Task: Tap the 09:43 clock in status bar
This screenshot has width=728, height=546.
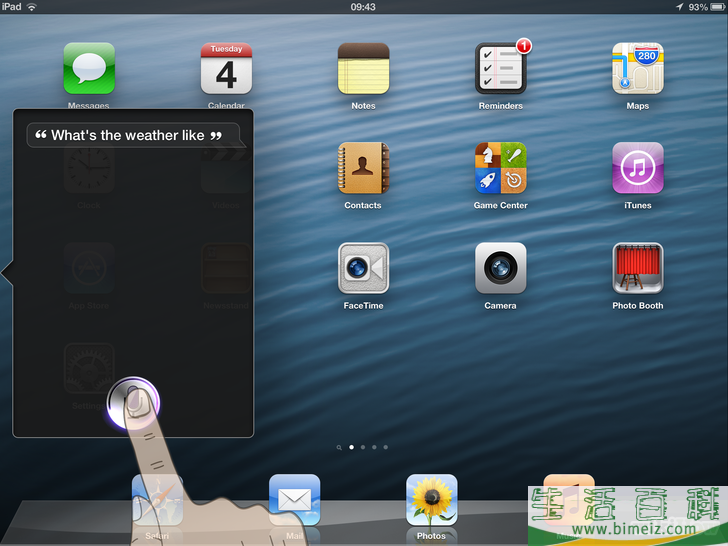Action: click(x=363, y=7)
